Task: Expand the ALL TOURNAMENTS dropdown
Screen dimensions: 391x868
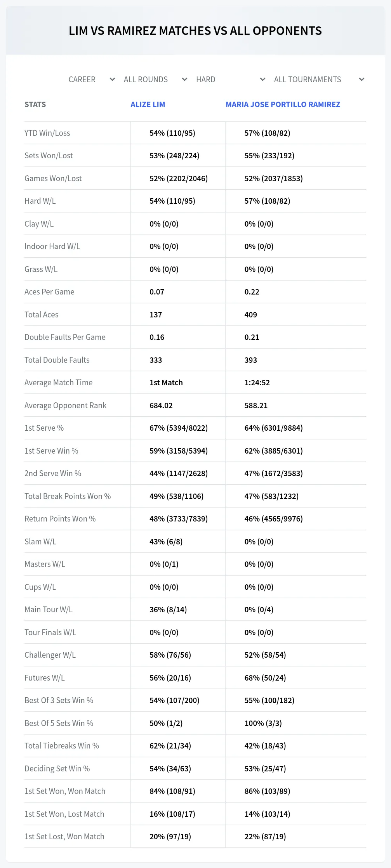Action: coord(319,80)
